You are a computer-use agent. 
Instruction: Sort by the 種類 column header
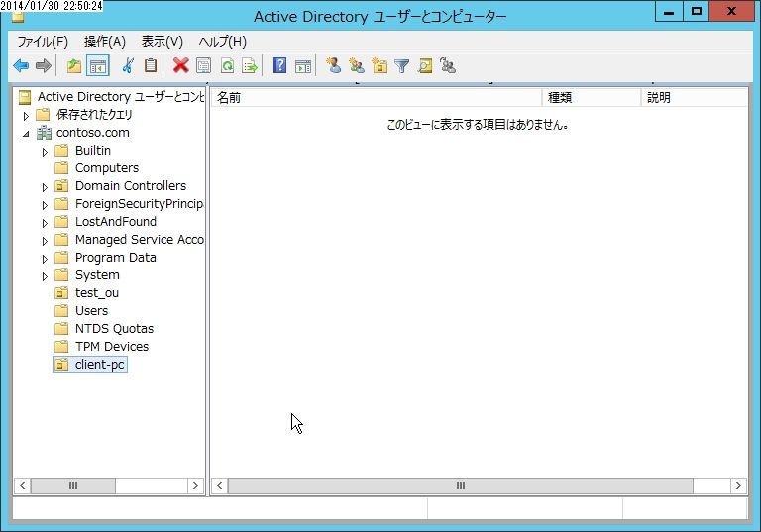click(x=592, y=97)
